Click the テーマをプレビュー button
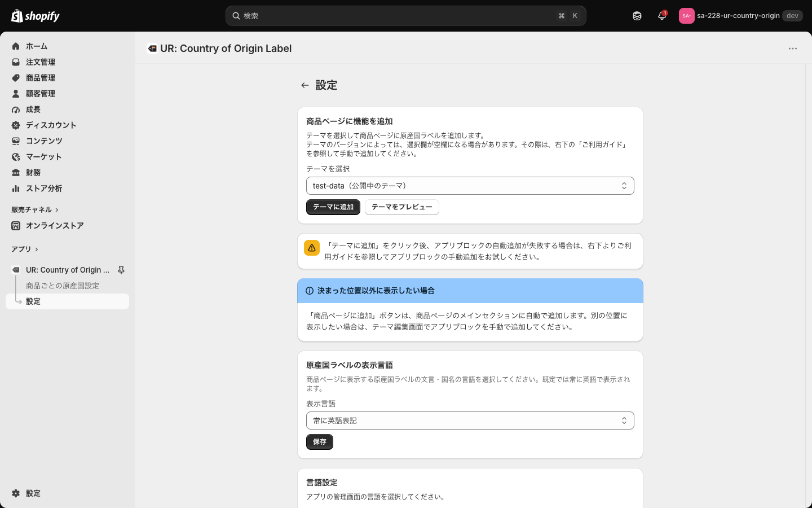 (x=402, y=207)
